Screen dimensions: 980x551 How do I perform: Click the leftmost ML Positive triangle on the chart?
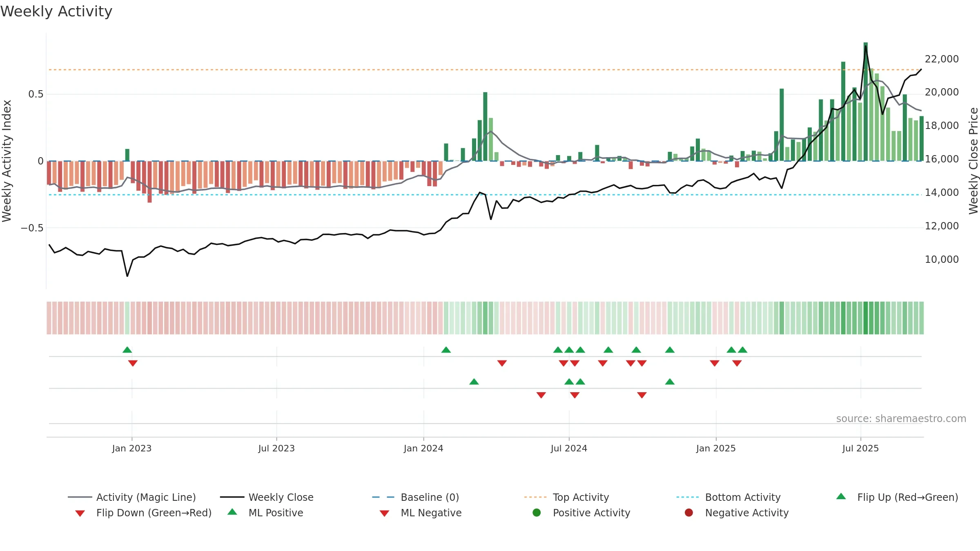[474, 382]
